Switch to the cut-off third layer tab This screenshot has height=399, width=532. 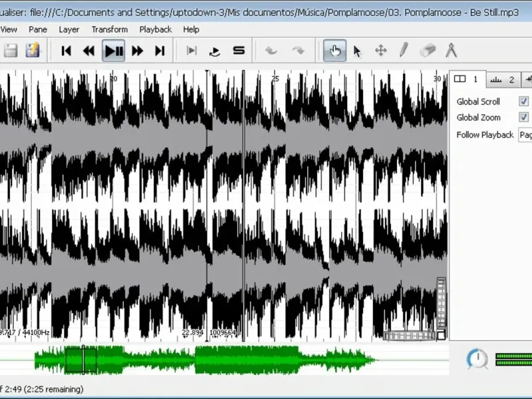click(x=527, y=80)
